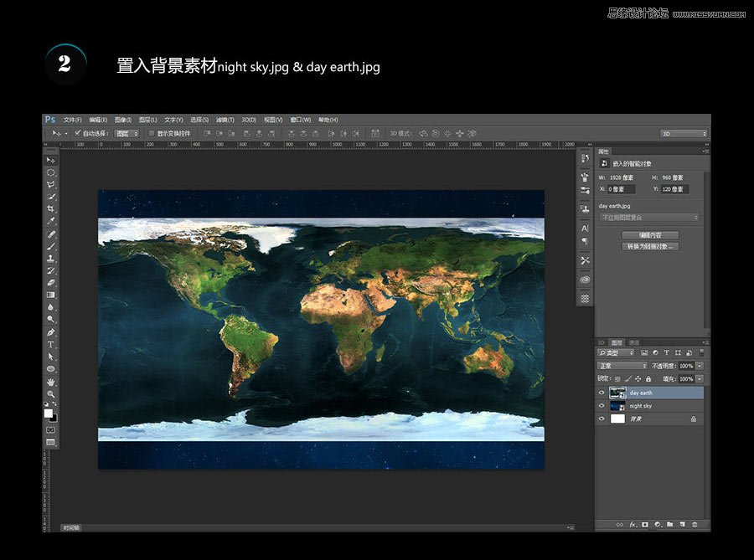
Task: Toggle visibility of night sky layer
Action: [602, 406]
